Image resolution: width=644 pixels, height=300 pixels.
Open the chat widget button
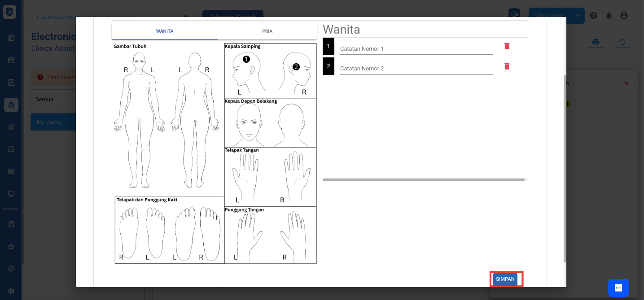coord(618,288)
